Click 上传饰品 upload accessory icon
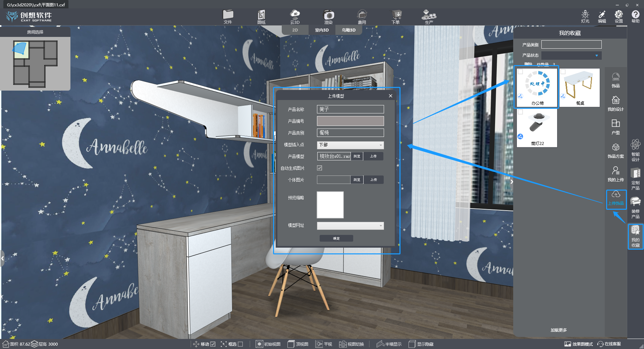The image size is (644, 349). click(x=616, y=198)
